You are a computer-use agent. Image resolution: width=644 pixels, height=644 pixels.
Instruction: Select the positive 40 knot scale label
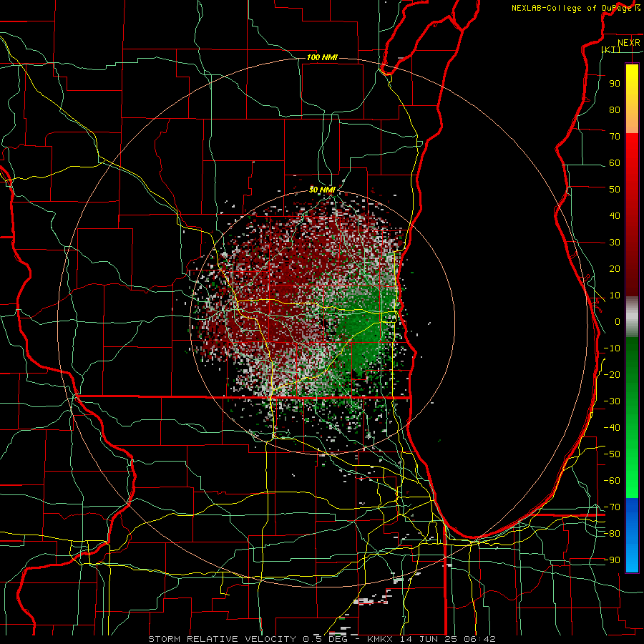tap(615, 216)
